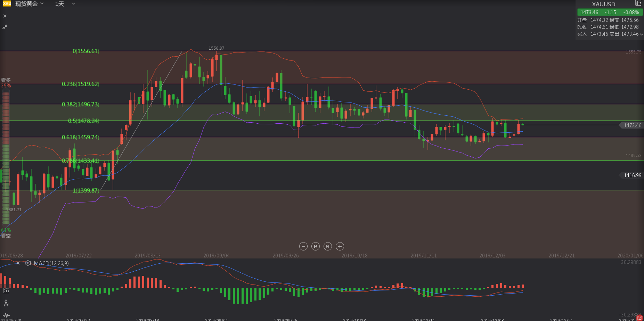Zoom out the chart with minus button

coord(303,246)
